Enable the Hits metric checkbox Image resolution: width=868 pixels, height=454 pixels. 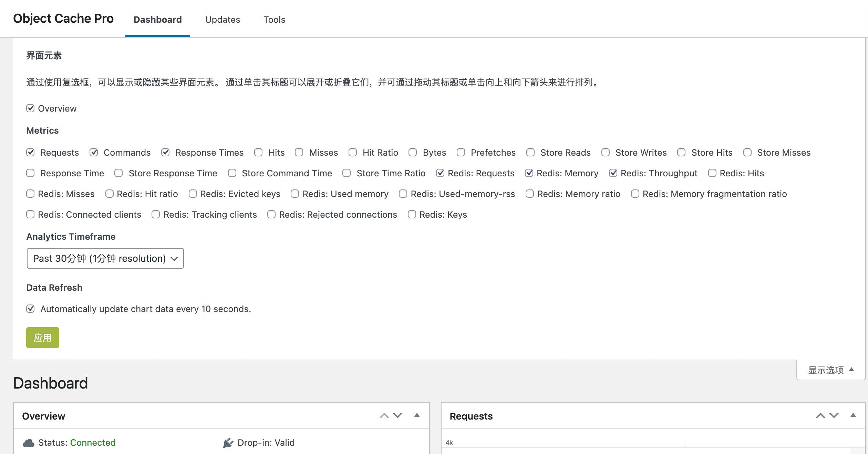click(x=258, y=153)
